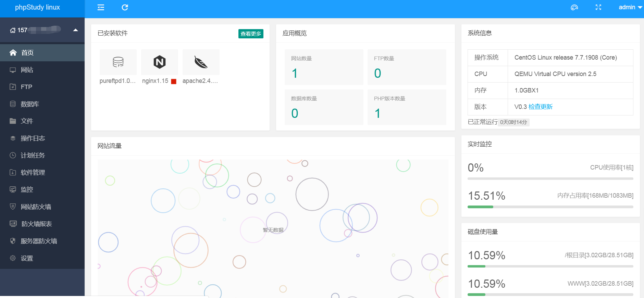644x298 pixels.
Task: Click the refresh icon in the top bar
Action: pyautogui.click(x=125, y=8)
